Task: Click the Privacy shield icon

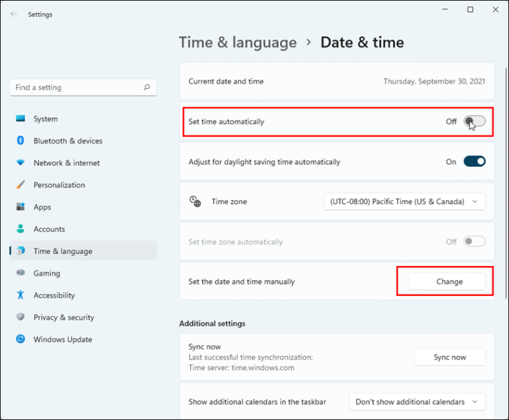Action: (21, 317)
